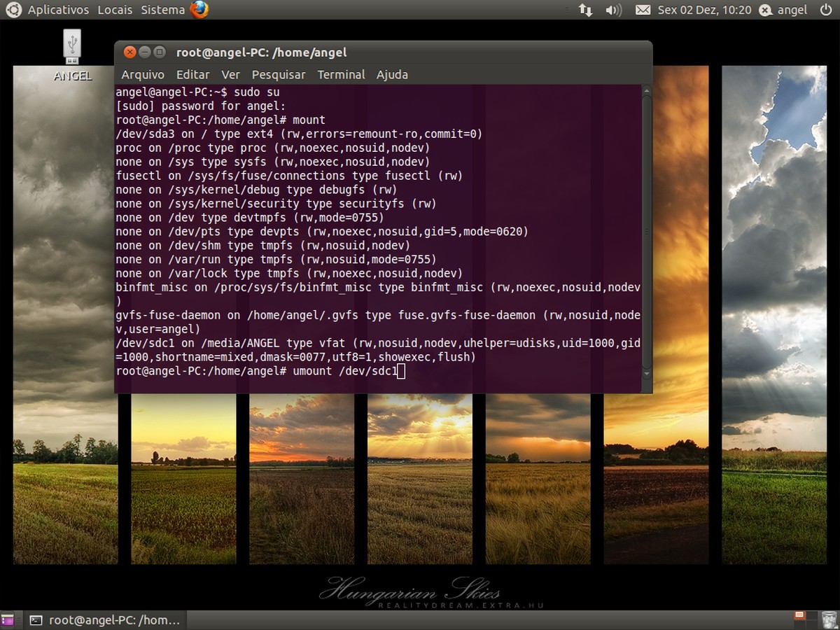Open the Locais menu
The image size is (840, 630).
[115, 10]
